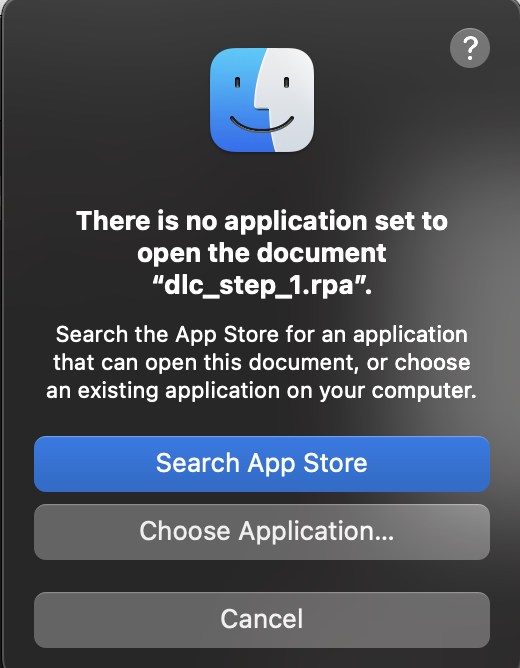This screenshot has width=520, height=668.
Task: Click the "an existing application on your computer." line
Action: [x=262, y=391]
